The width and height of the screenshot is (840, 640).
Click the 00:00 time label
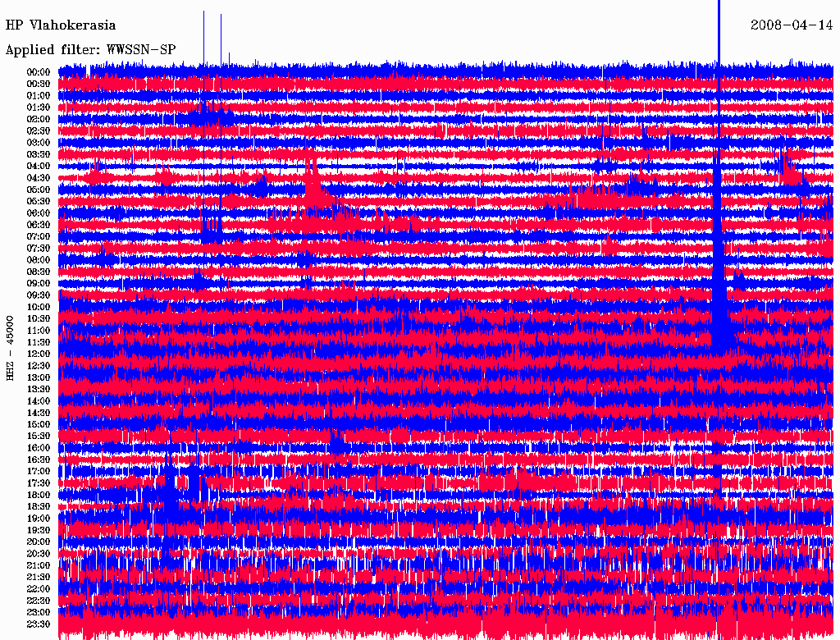click(39, 72)
